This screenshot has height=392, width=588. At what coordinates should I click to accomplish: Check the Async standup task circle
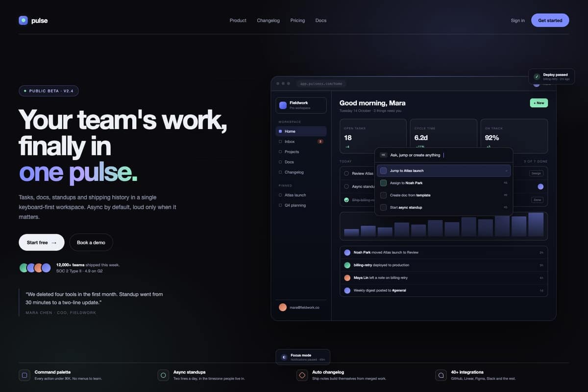coord(346,187)
